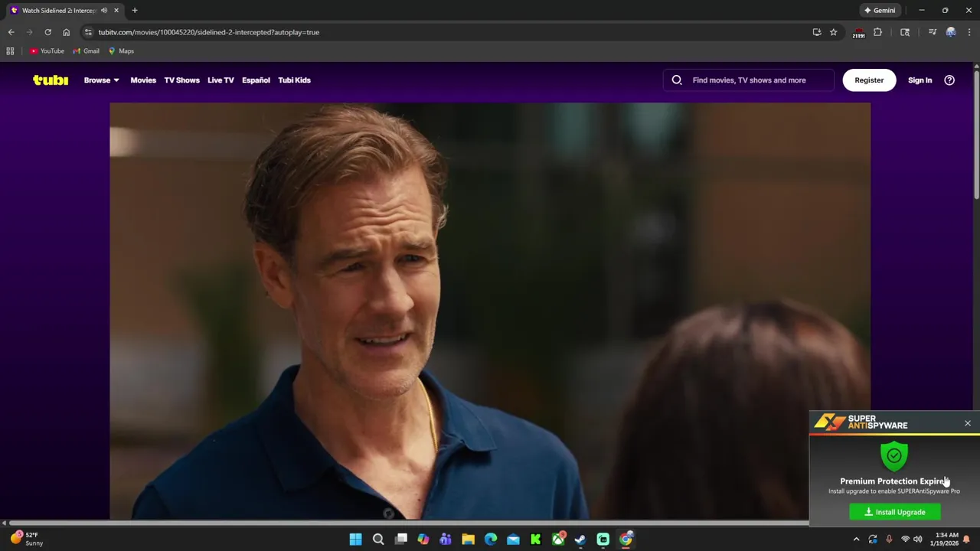Open the browser Home button
Screen dimensions: 980x551
66,32
